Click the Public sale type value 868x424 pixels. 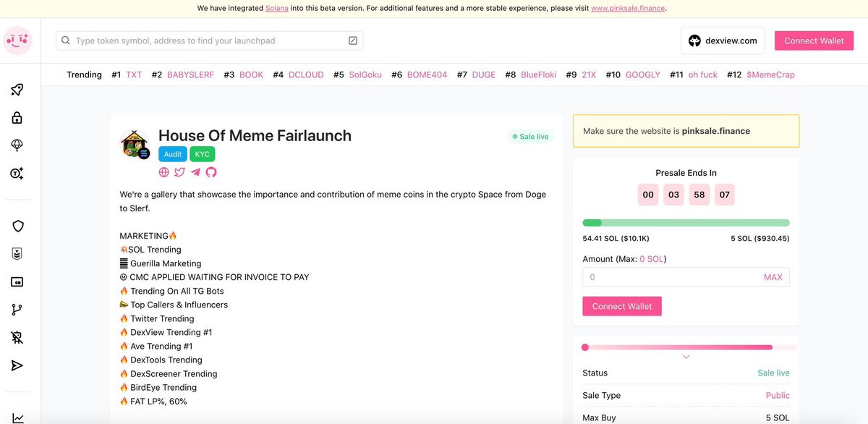tap(778, 395)
